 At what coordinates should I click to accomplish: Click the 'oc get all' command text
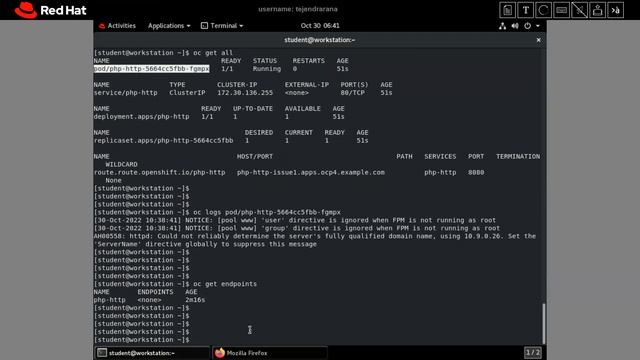click(x=213, y=53)
